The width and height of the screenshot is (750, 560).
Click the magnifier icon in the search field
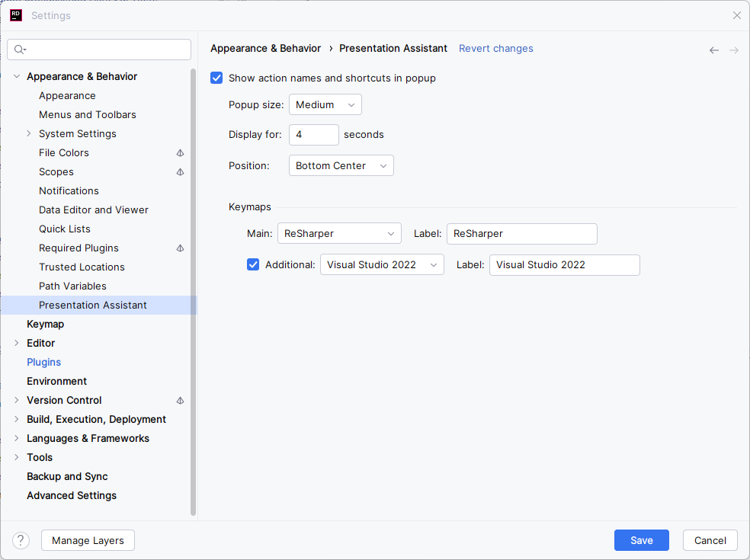[x=18, y=49]
